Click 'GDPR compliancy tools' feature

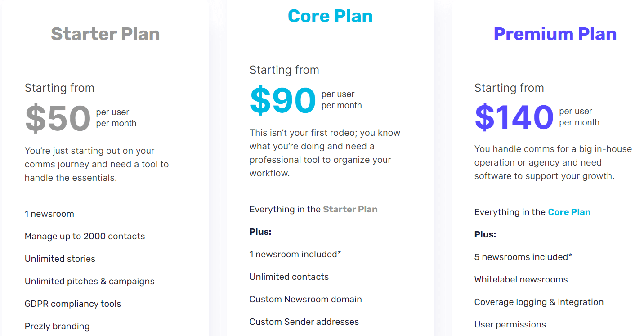(x=73, y=304)
